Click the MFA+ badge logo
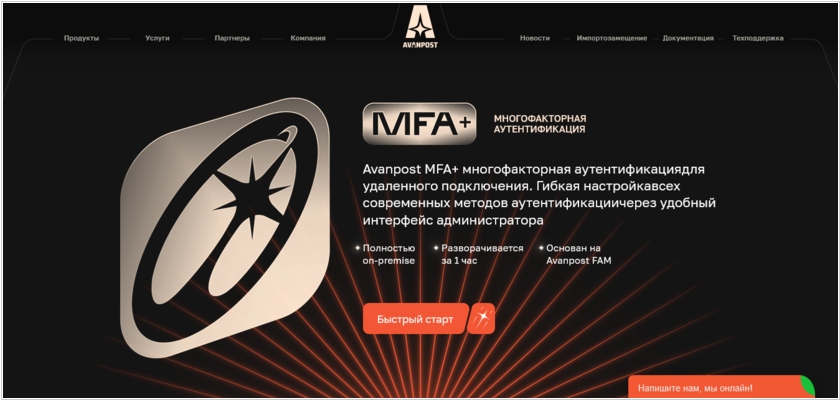840x400 pixels. (419, 124)
